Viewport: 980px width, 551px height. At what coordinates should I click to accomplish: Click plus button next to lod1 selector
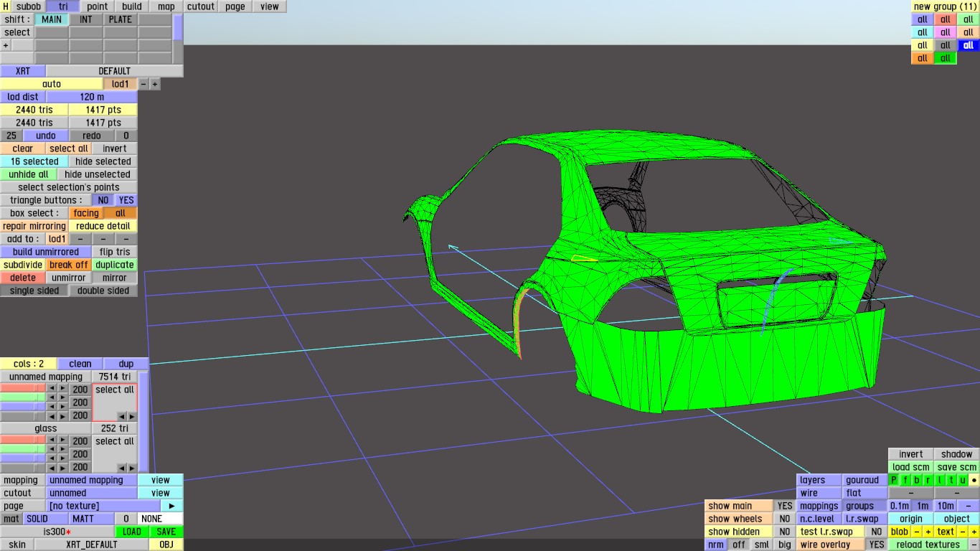pos(155,84)
